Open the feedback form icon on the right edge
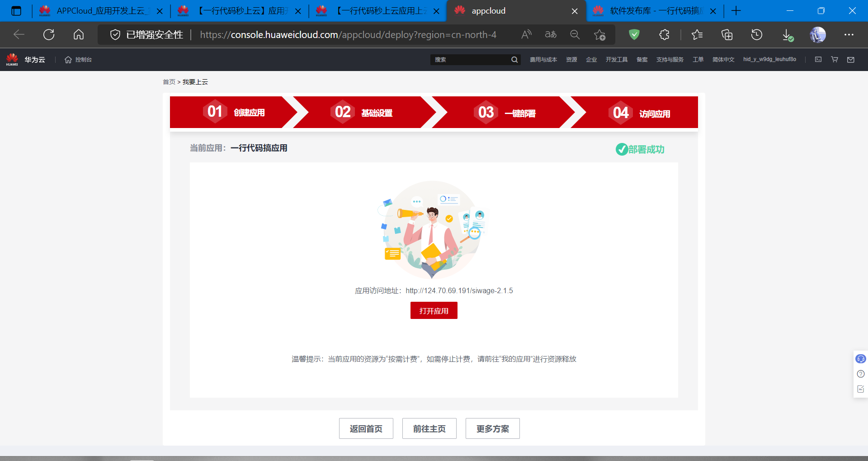 coord(860,389)
